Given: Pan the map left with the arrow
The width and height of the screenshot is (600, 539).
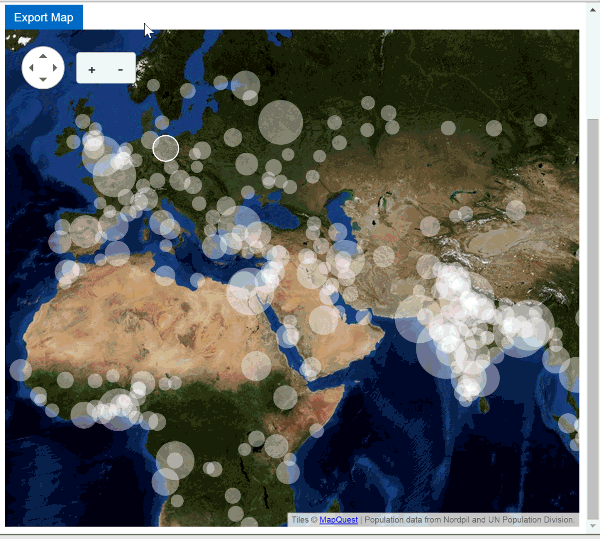Looking at the screenshot, I should (31, 68).
